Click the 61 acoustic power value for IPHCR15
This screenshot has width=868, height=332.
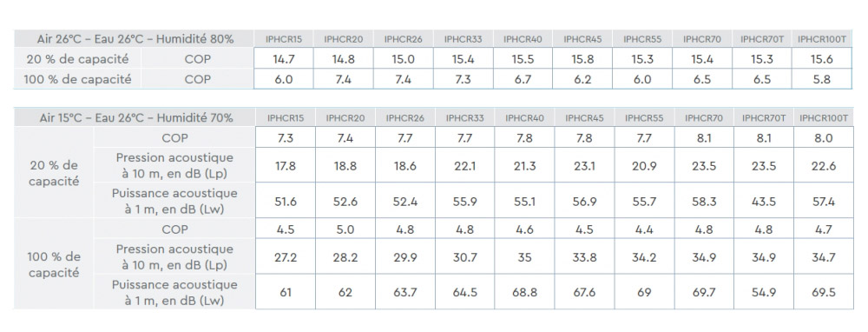tap(285, 292)
